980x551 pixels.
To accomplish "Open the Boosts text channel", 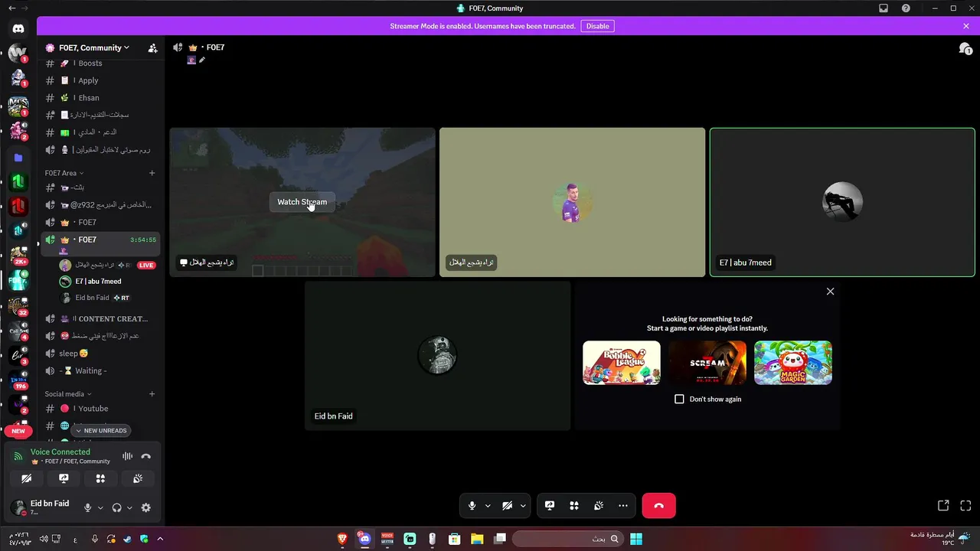I will (x=100, y=64).
